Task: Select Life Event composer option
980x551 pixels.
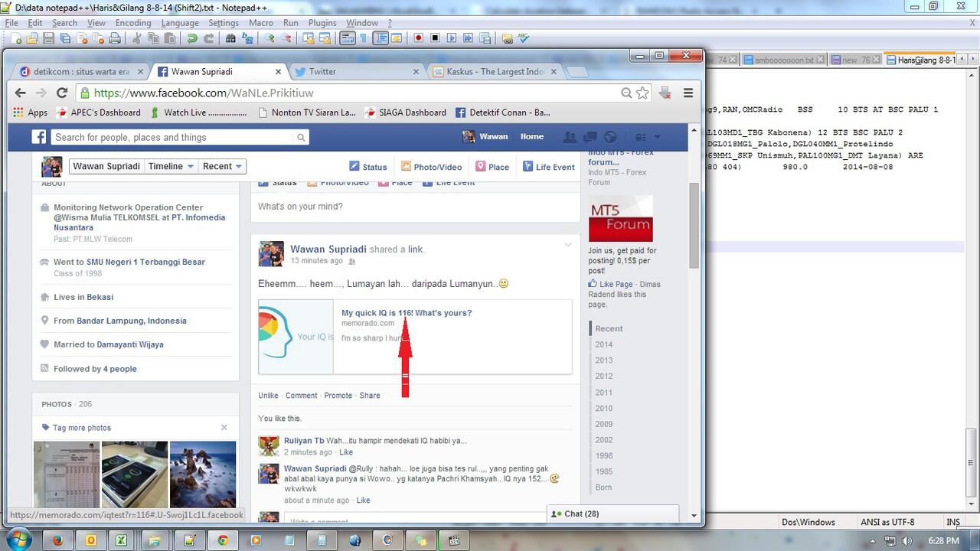Action: [x=548, y=167]
